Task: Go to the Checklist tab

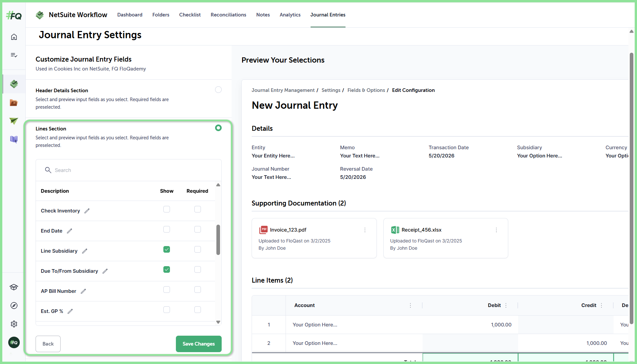Action: pyautogui.click(x=190, y=15)
